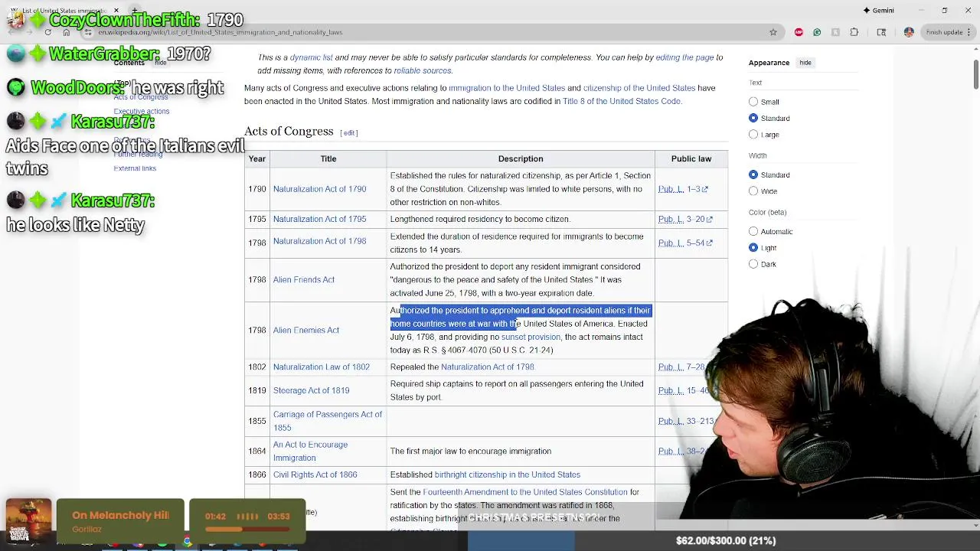This screenshot has width=980, height=551.
Task: Open the Extensions puzzle icon
Action: [x=854, y=32]
